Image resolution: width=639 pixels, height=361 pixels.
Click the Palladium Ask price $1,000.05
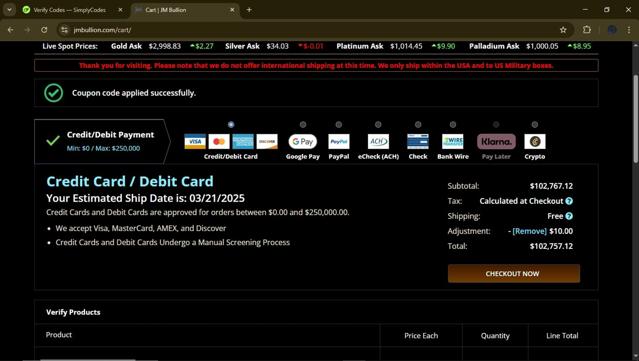542,46
